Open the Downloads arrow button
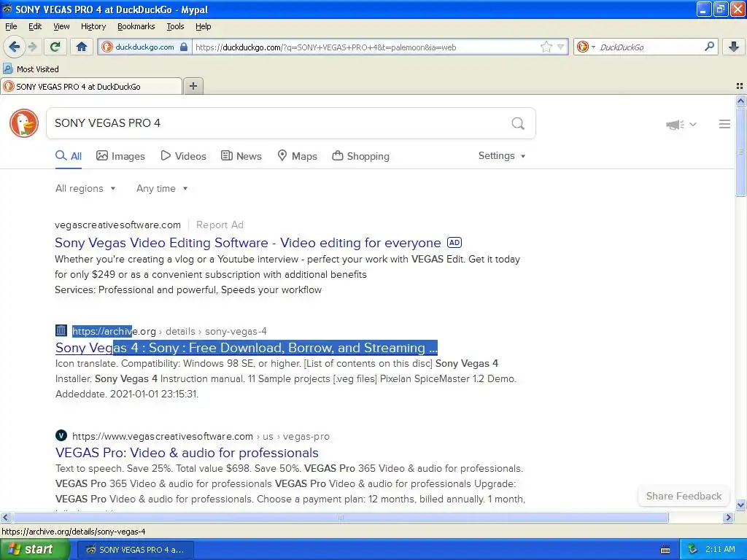The width and height of the screenshot is (747, 560). [734, 47]
